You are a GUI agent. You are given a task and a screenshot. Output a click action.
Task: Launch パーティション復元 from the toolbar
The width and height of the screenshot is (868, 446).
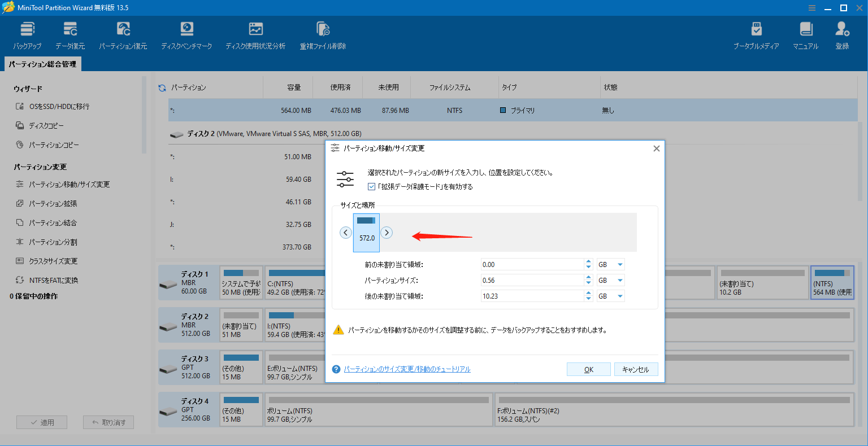(x=123, y=34)
